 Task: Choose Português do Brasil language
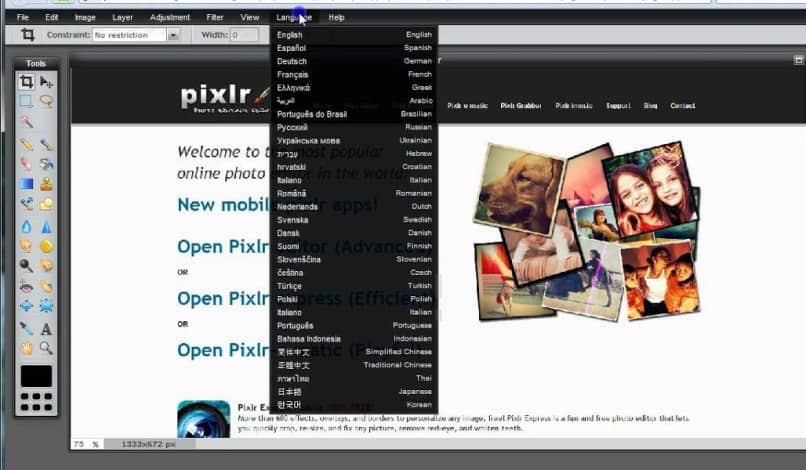pos(354,114)
